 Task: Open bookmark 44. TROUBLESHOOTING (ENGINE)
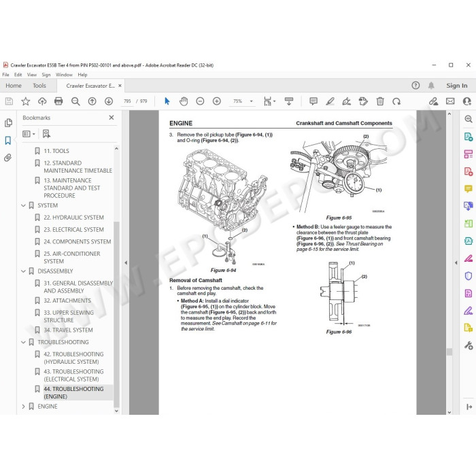pos(73,392)
